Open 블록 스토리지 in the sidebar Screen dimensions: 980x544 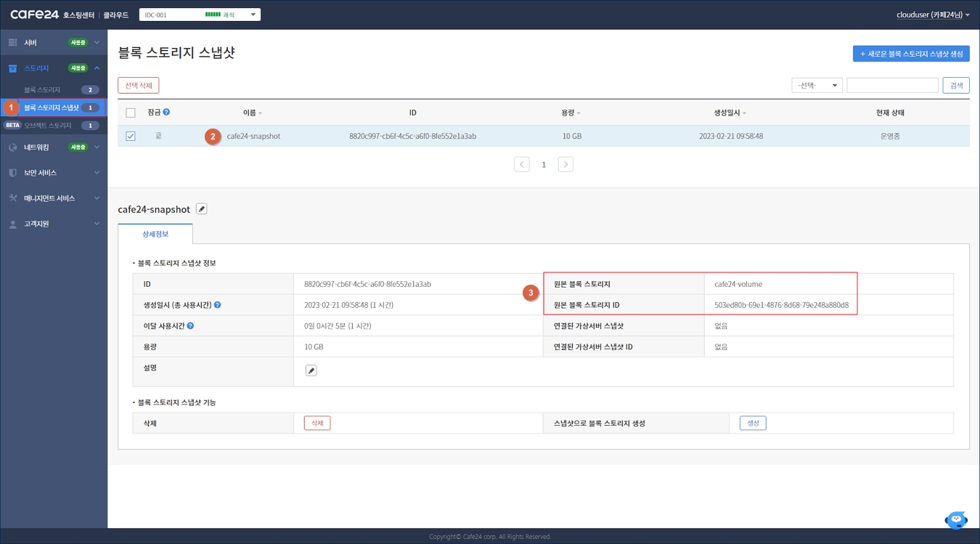[42, 90]
